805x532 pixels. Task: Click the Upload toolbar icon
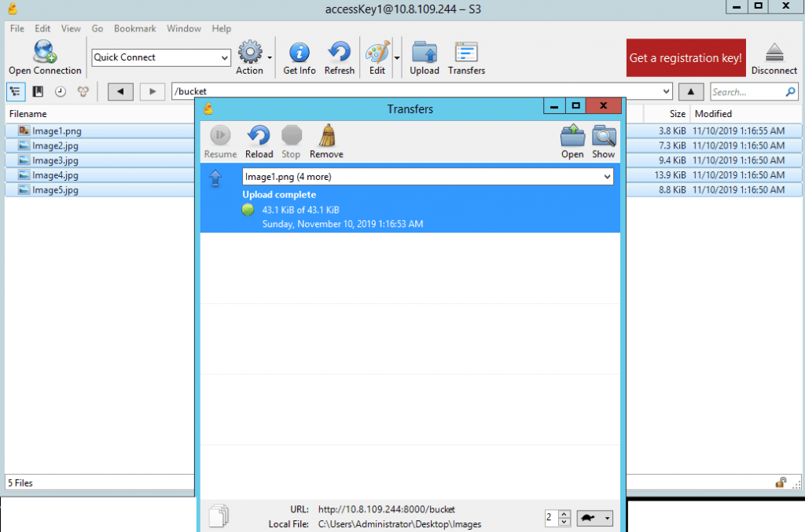[425, 53]
